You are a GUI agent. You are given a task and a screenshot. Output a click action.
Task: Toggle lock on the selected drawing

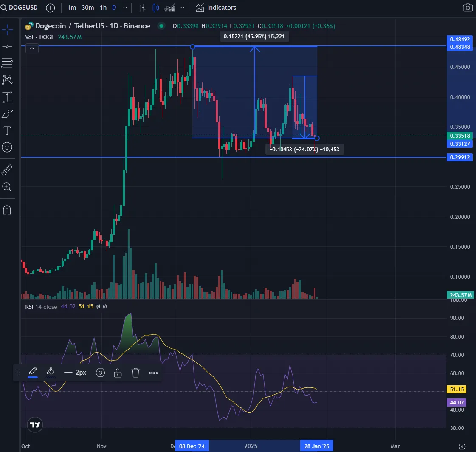click(x=118, y=373)
